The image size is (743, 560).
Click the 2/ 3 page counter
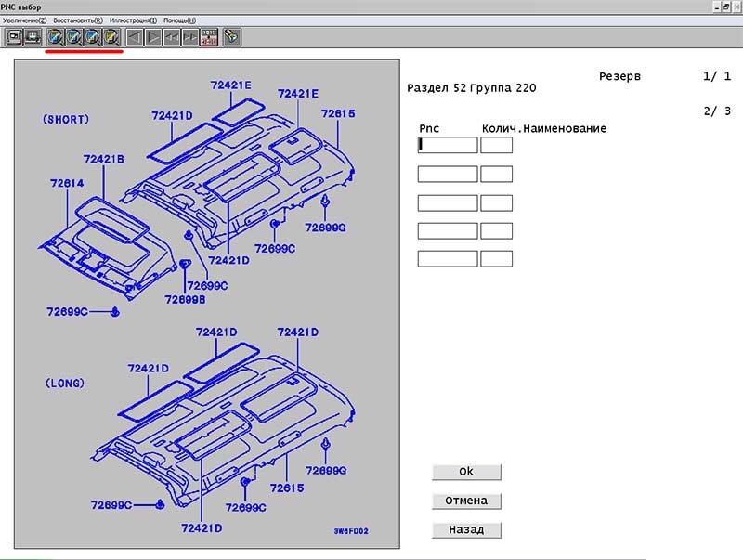pyautogui.click(x=717, y=111)
